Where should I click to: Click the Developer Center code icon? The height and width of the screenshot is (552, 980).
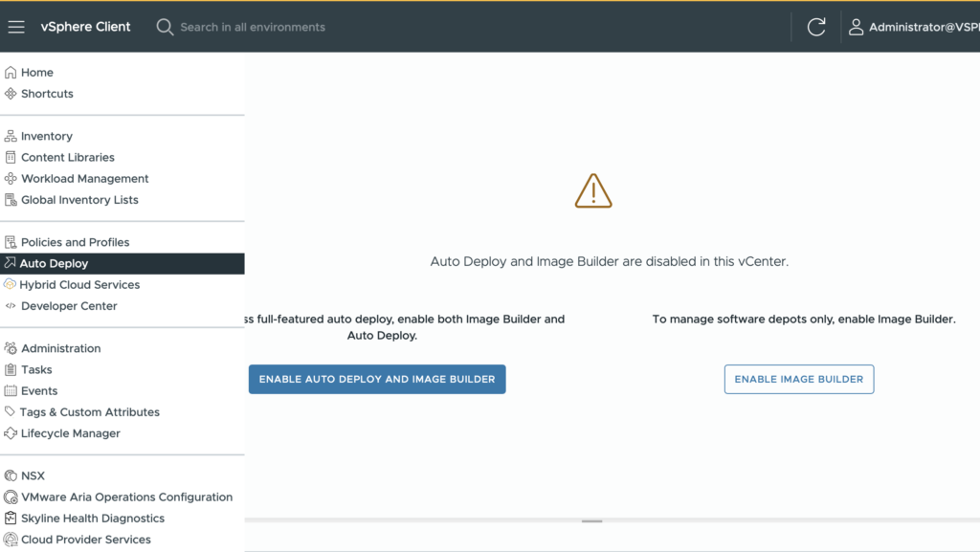11,306
